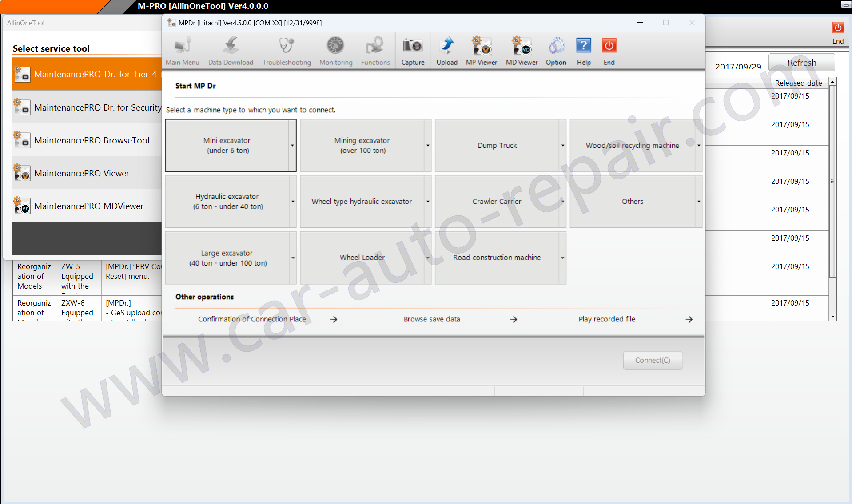Choose Wheel type hydraulic excavator
The height and width of the screenshot is (504, 852).
[362, 202]
